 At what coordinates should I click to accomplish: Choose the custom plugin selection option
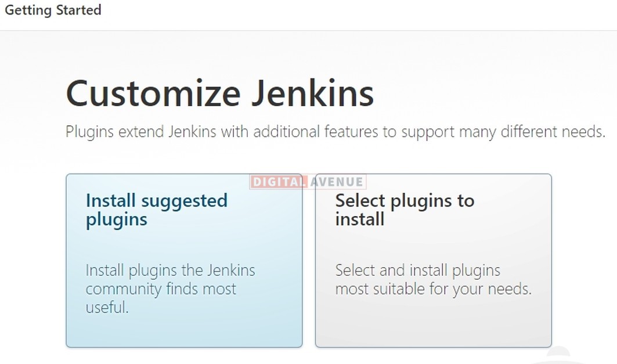(433, 261)
